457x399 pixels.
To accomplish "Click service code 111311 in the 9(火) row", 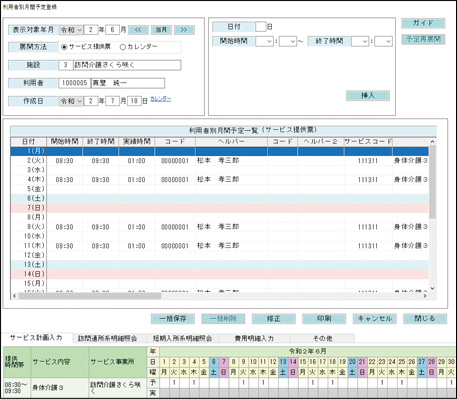I will (368, 227).
